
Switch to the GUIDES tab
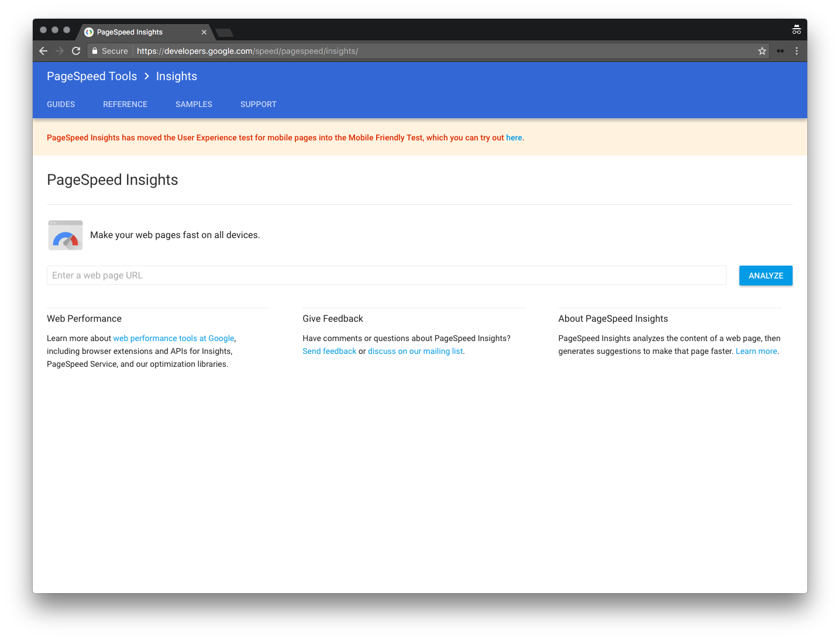click(61, 104)
